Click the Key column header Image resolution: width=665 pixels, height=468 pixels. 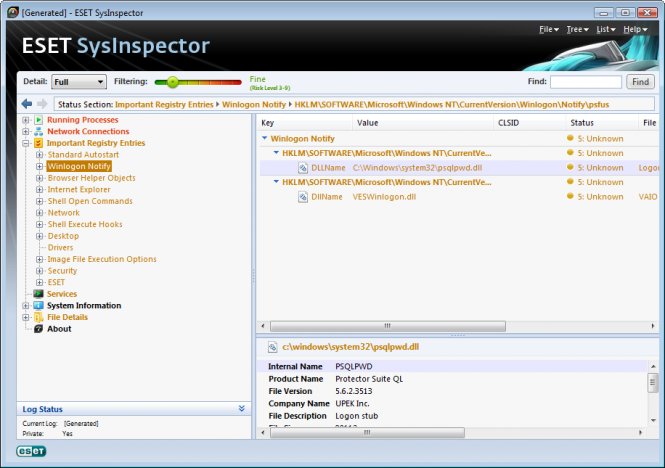click(305, 123)
